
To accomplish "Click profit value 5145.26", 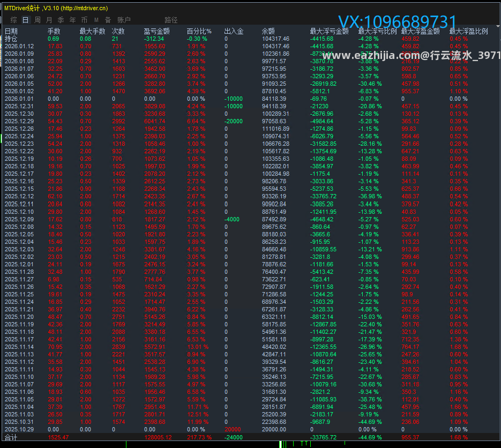I will (155, 317).
